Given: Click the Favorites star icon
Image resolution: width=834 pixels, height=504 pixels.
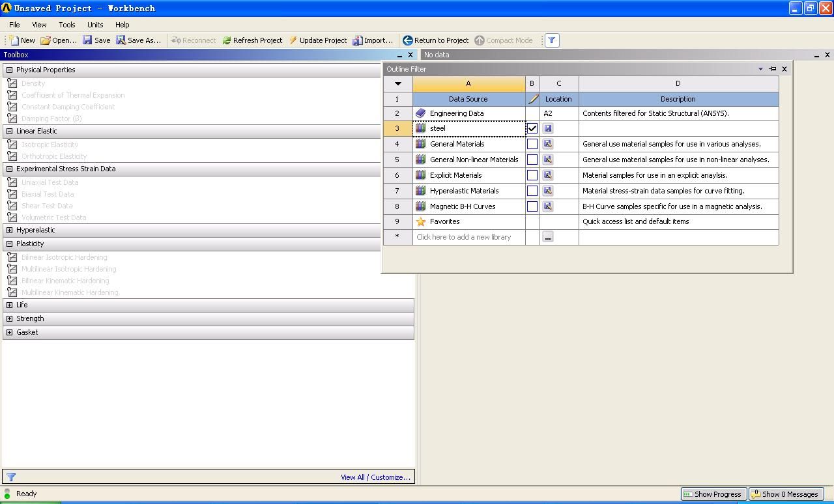Looking at the screenshot, I should 421,221.
